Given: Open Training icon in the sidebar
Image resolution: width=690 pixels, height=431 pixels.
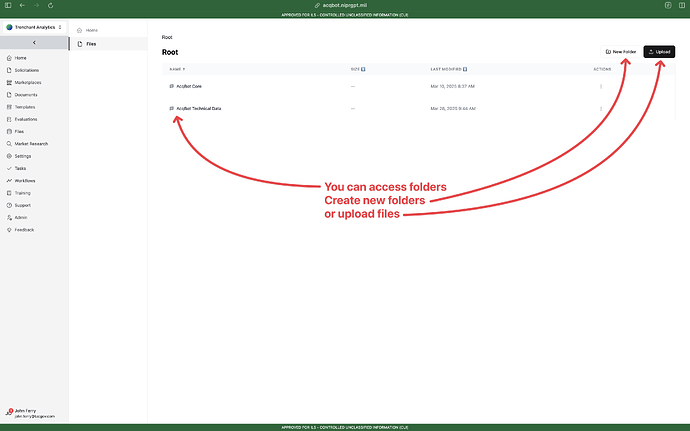Looking at the screenshot, I should [9, 193].
